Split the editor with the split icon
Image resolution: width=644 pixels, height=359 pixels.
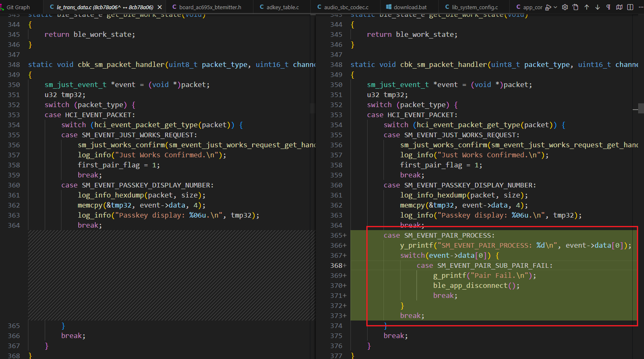[630, 7]
